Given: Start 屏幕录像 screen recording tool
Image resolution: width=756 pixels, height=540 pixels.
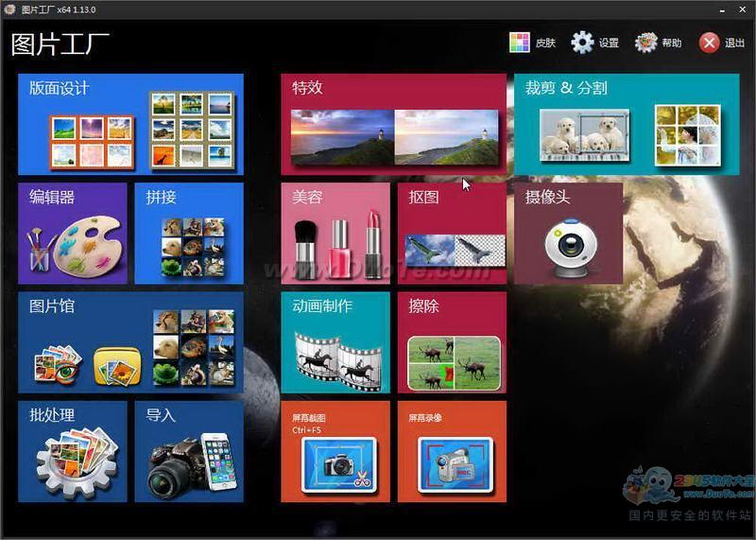Looking at the screenshot, I should (x=452, y=452).
